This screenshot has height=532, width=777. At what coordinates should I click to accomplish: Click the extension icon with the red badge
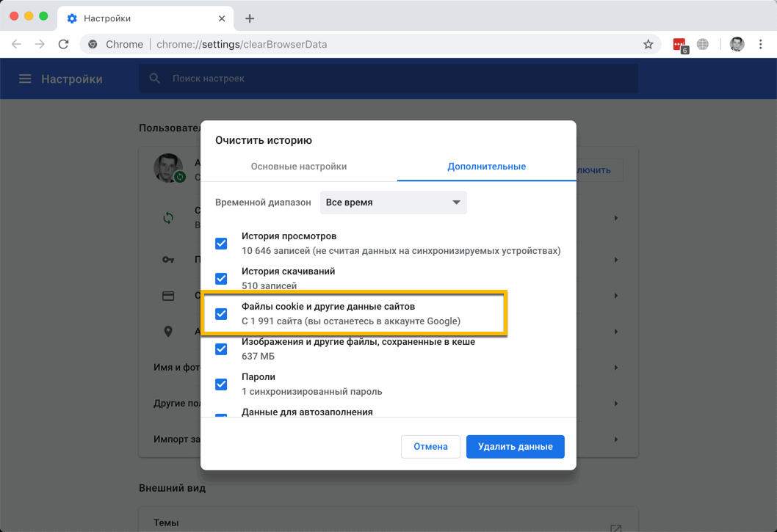pos(679,44)
